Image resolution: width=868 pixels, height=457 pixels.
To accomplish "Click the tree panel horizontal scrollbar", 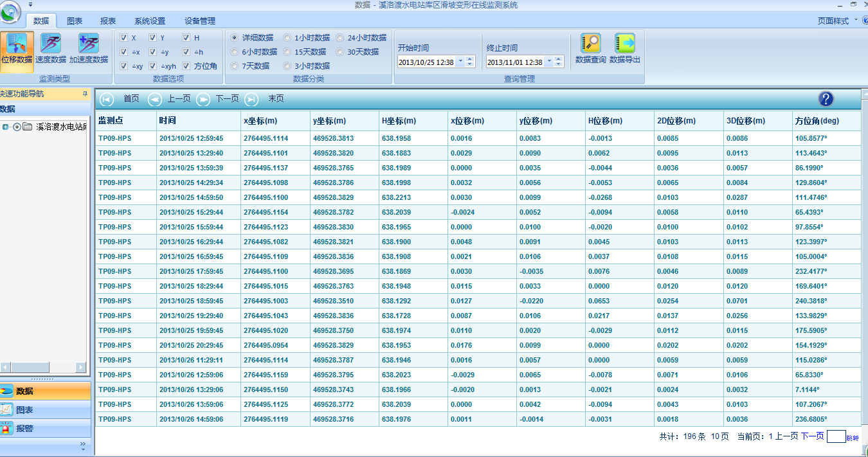I will (44, 368).
